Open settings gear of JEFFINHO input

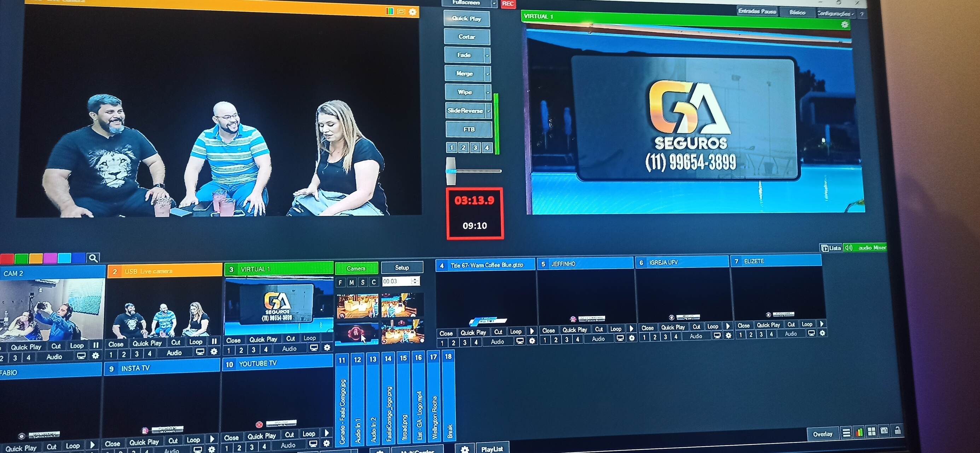[632, 338]
